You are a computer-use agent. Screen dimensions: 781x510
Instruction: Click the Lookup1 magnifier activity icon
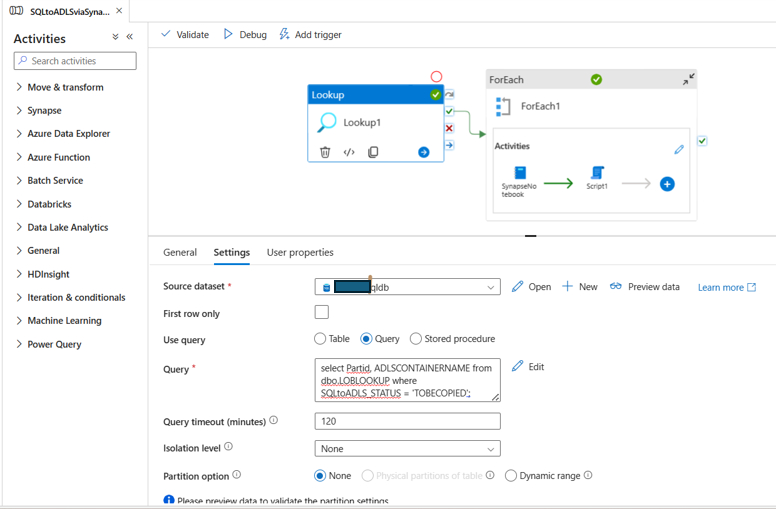[327, 123]
